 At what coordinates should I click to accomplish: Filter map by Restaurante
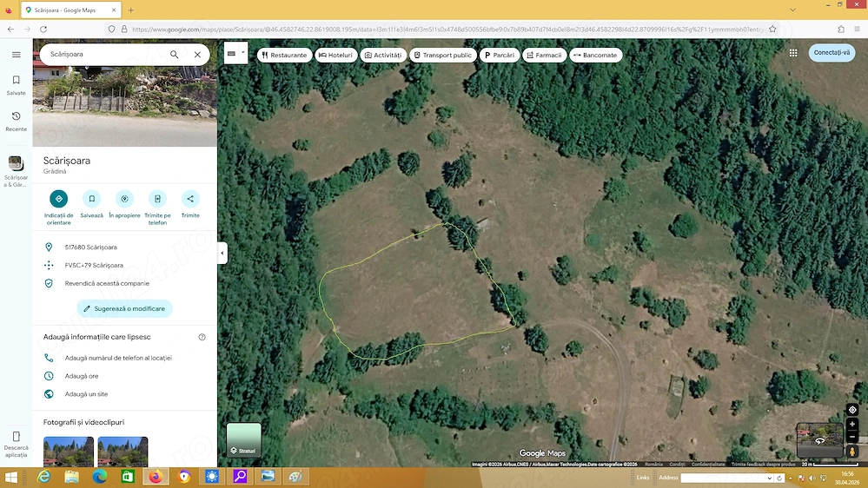click(284, 55)
